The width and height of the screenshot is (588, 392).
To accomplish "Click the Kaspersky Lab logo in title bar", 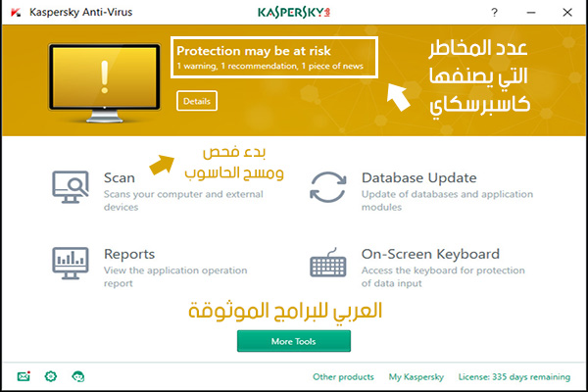I will point(294,13).
